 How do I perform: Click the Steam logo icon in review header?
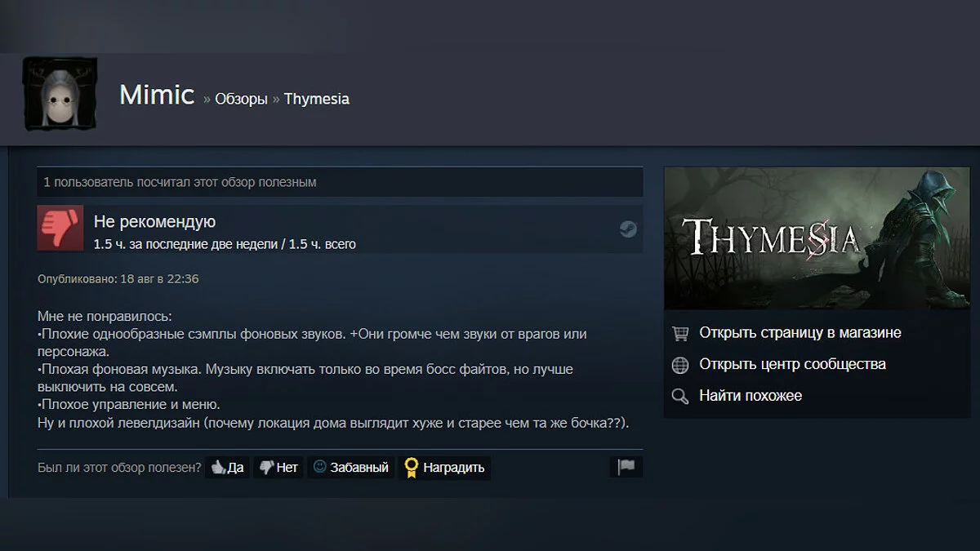point(628,229)
